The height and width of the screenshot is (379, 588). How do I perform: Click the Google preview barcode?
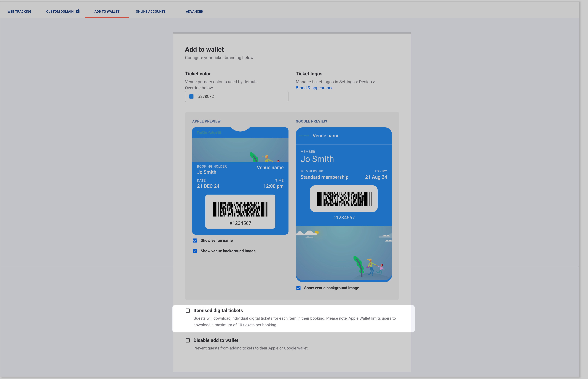344,199
